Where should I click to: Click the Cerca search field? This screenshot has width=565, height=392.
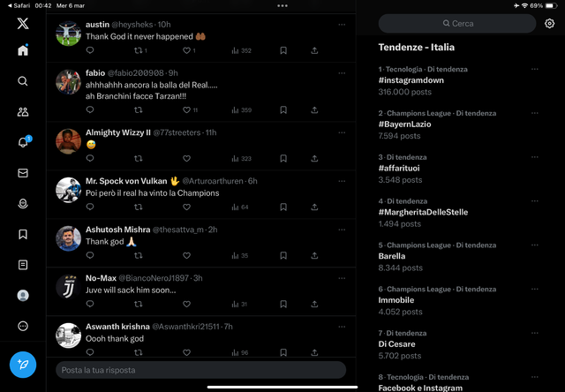tap(457, 24)
